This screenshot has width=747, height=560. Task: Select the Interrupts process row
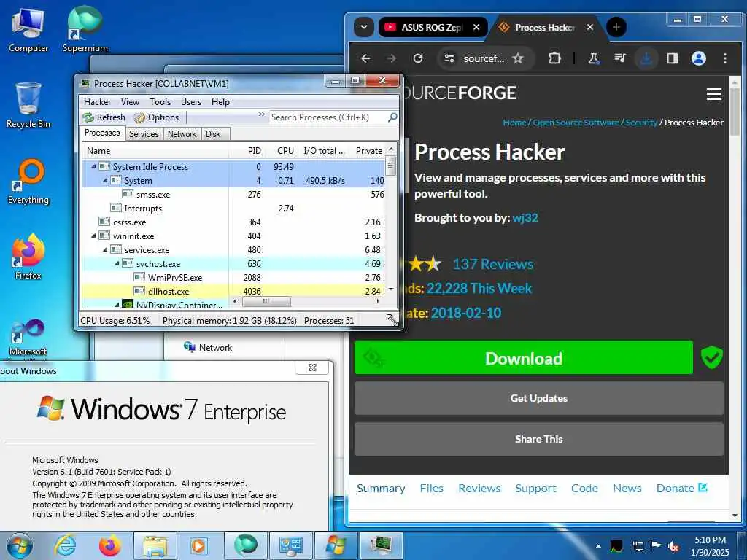pos(233,208)
